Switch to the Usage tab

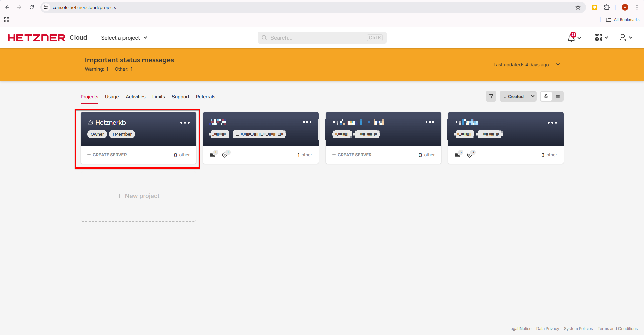pos(112,97)
